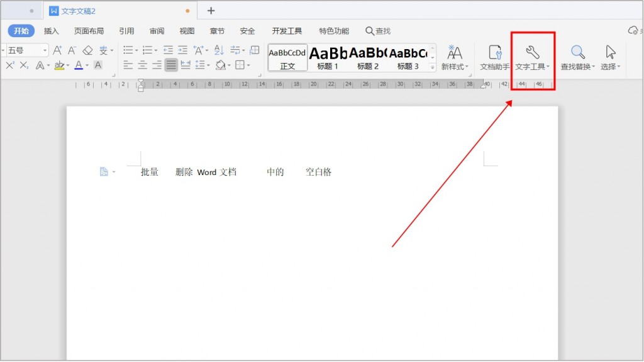Open the font size dropdown showing 五号
Viewport: 644px width, 362px height.
click(45, 50)
